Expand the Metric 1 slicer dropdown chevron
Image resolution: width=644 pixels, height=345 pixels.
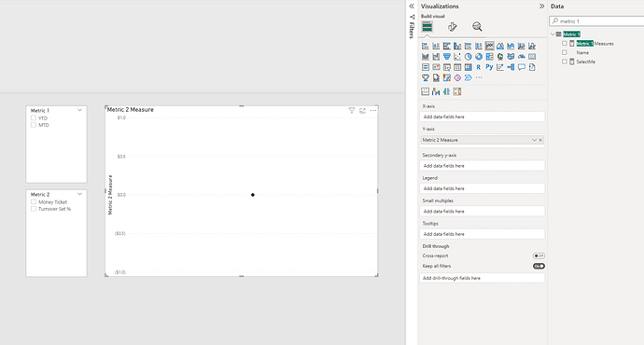tap(79, 110)
